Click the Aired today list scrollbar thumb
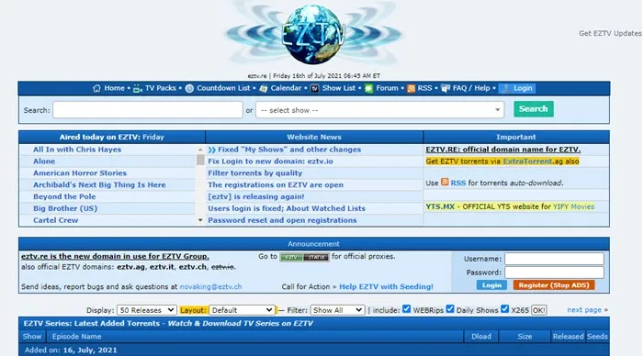Image resolution: width=644 pixels, height=356 pixels. pyautogui.click(x=200, y=160)
